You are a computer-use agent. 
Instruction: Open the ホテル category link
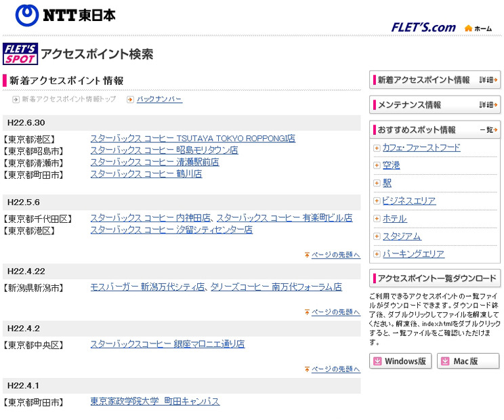(x=394, y=219)
